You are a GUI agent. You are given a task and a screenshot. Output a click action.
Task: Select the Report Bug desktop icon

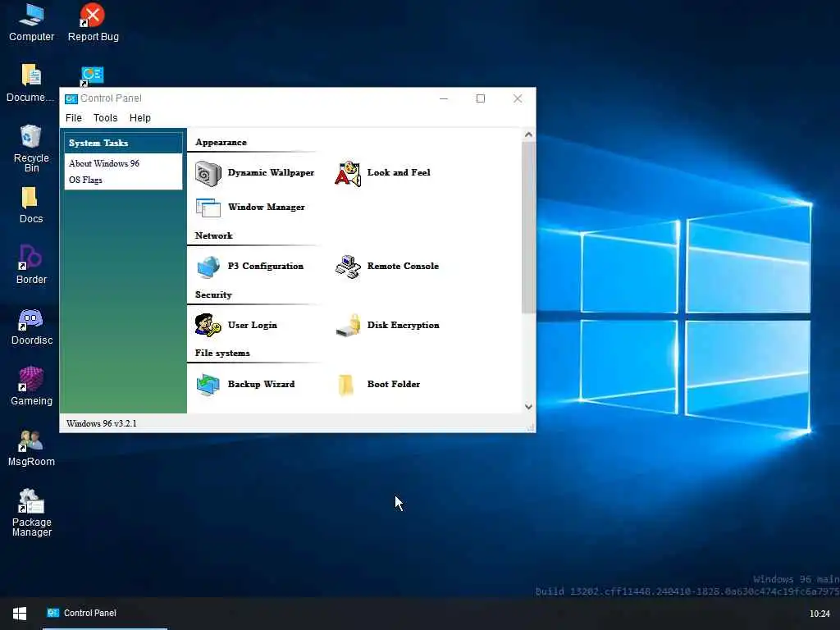pyautogui.click(x=94, y=22)
